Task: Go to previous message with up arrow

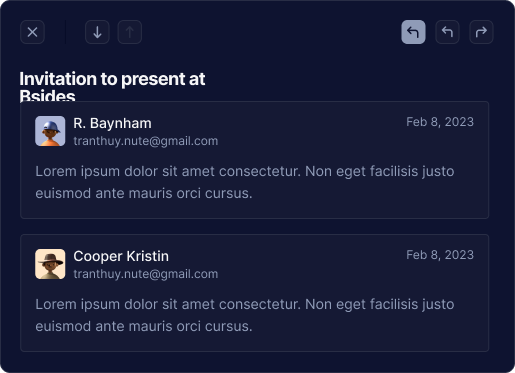Action: (x=130, y=32)
